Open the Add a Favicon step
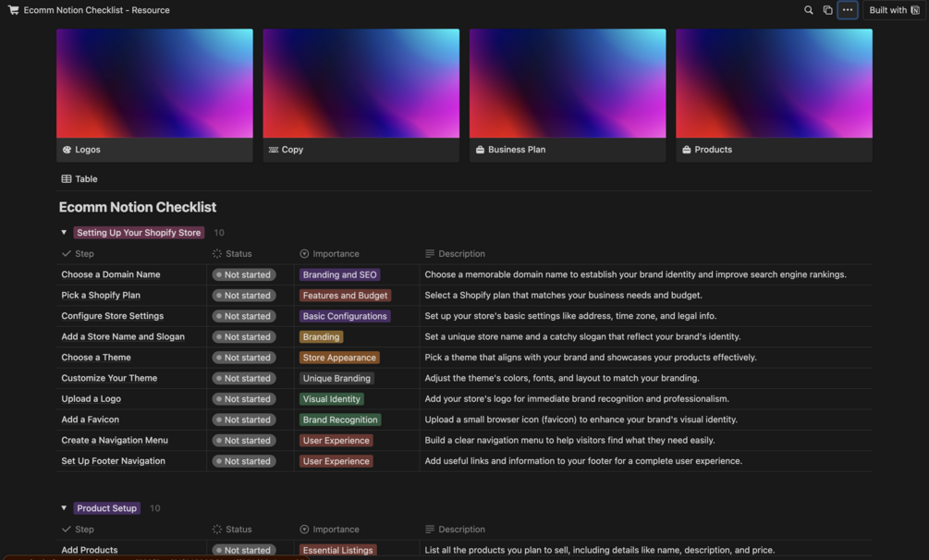The image size is (929, 560). [x=90, y=420]
